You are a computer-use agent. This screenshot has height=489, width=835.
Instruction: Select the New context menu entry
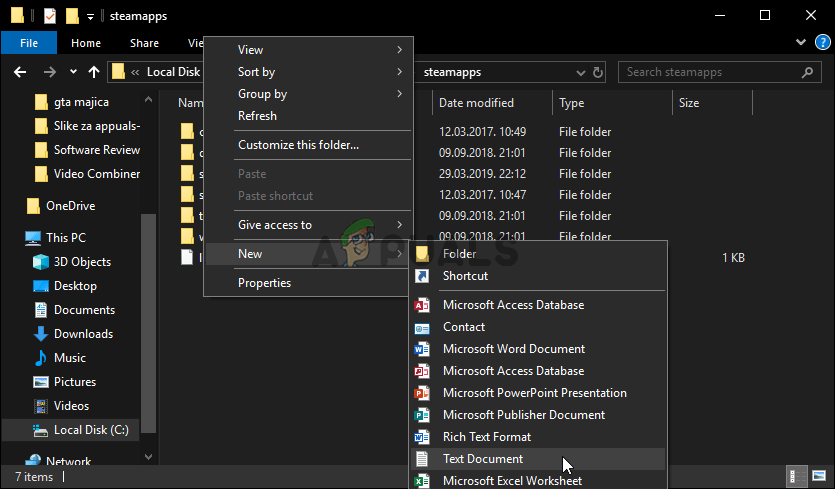pos(307,254)
